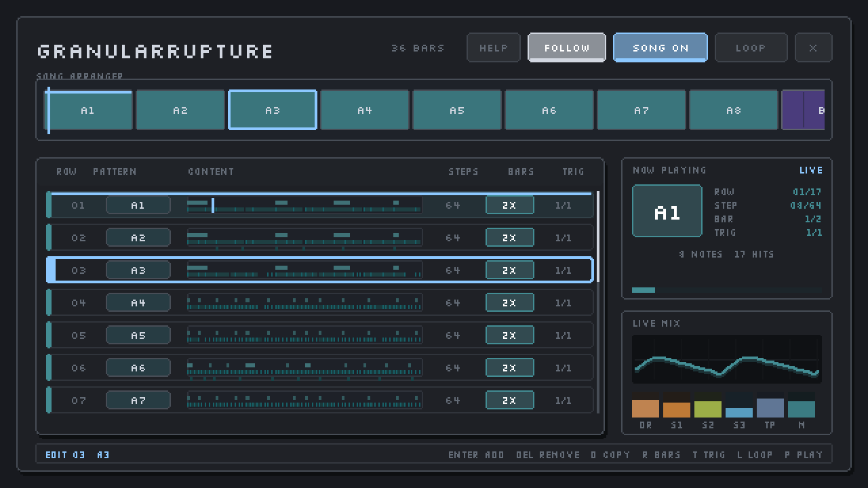Image resolution: width=868 pixels, height=488 pixels.
Task: Click the M mix level bar
Action: click(x=802, y=405)
